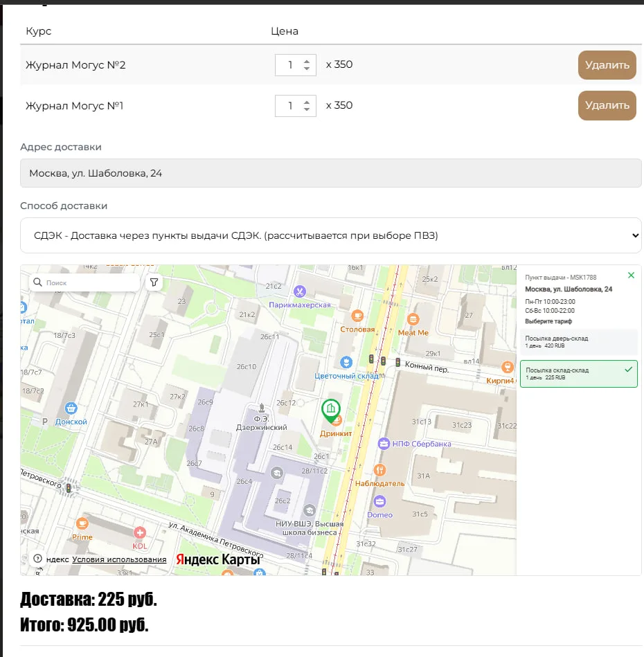Click the НПФ Сбербанка map icon
Viewport: 644px width, 657px height.
[x=384, y=443]
